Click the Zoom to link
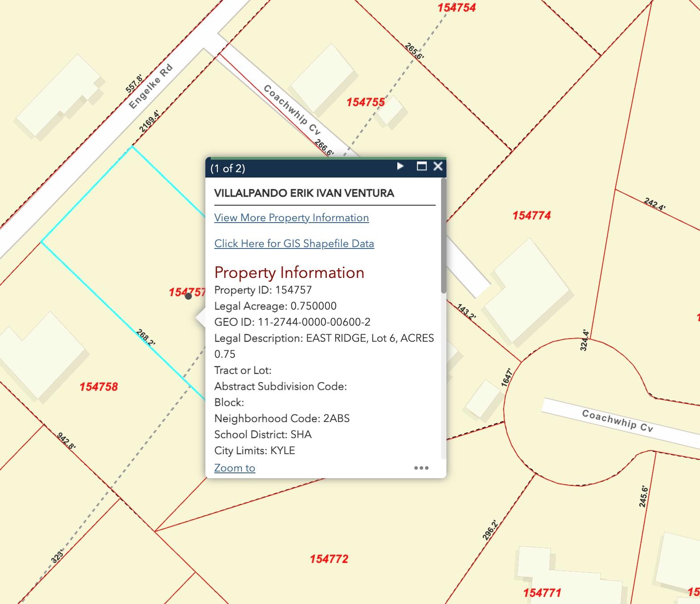 pos(235,468)
